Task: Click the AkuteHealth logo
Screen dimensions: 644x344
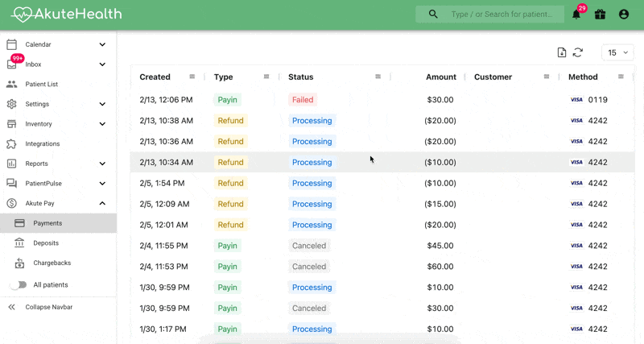Action: [x=66, y=15]
